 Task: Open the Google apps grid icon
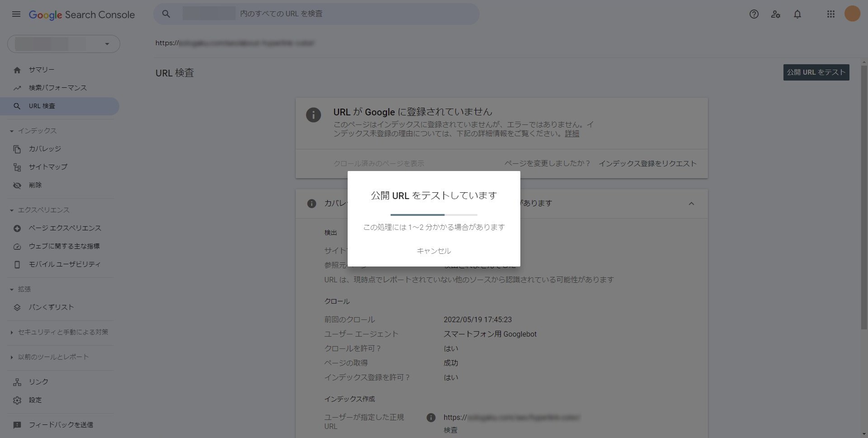coord(830,14)
